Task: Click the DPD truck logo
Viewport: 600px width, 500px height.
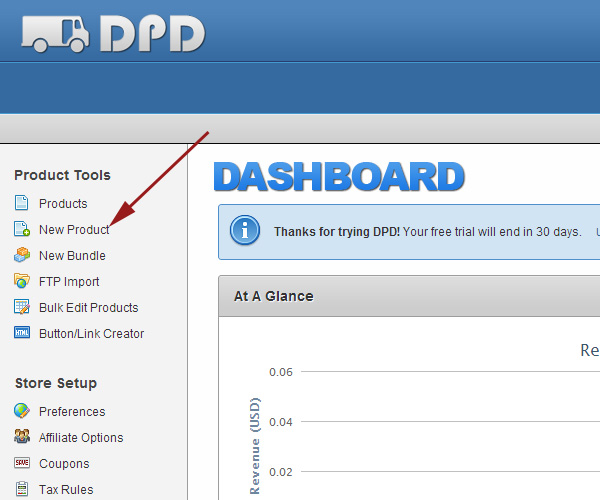Action: coord(55,34)
